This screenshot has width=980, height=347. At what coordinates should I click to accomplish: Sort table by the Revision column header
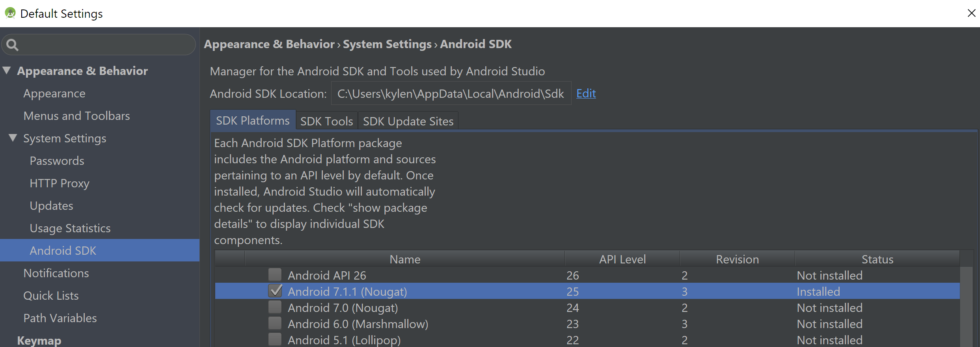click(737, 259)
